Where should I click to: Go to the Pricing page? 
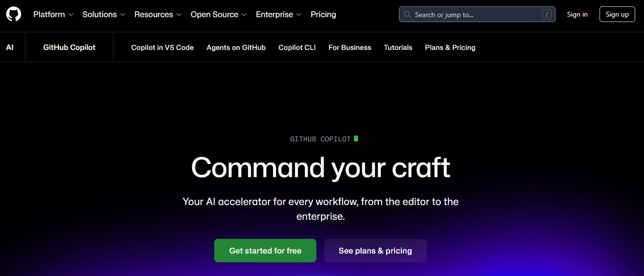(x=323, y=15)
